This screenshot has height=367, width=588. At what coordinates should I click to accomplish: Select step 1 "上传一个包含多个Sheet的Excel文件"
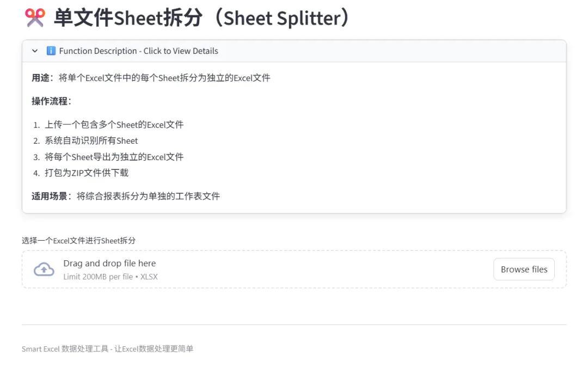pyautogui.click(x=114, y=125)
